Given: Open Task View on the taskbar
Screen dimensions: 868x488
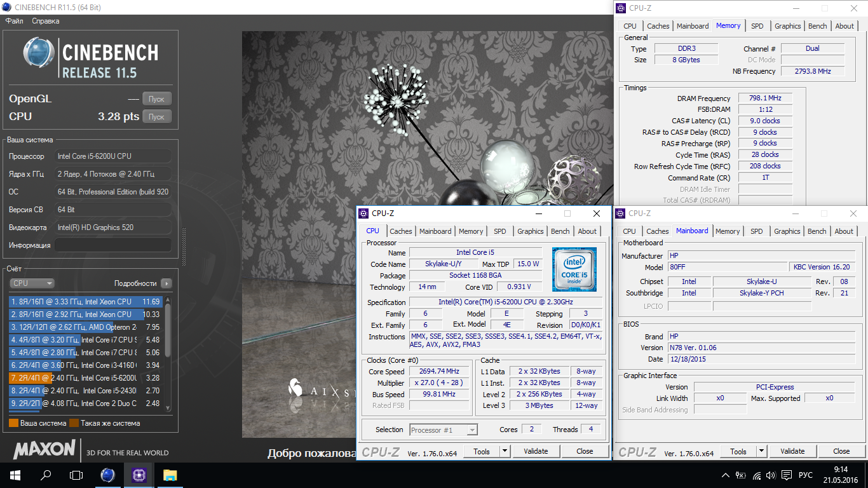Looking at the screenshot, I should tap(76, 475).
